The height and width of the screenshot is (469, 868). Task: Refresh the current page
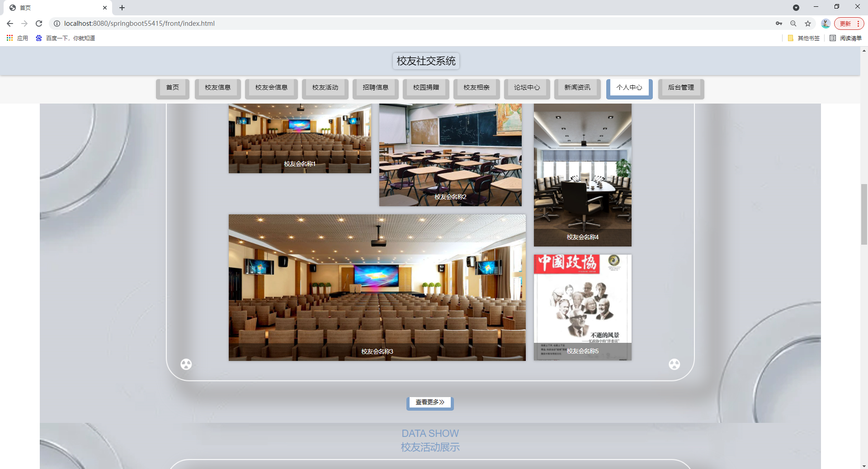pyautogui.click(x=39, y=23)
